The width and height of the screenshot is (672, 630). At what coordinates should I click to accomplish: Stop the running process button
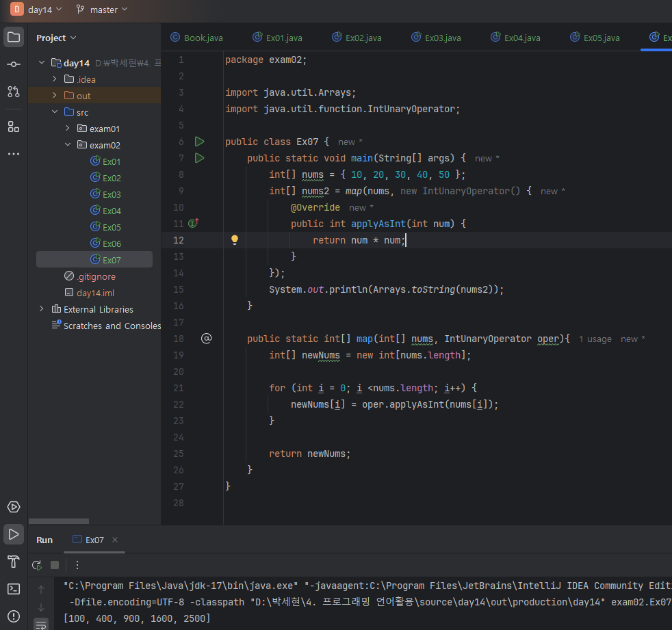tap(55, 565)
